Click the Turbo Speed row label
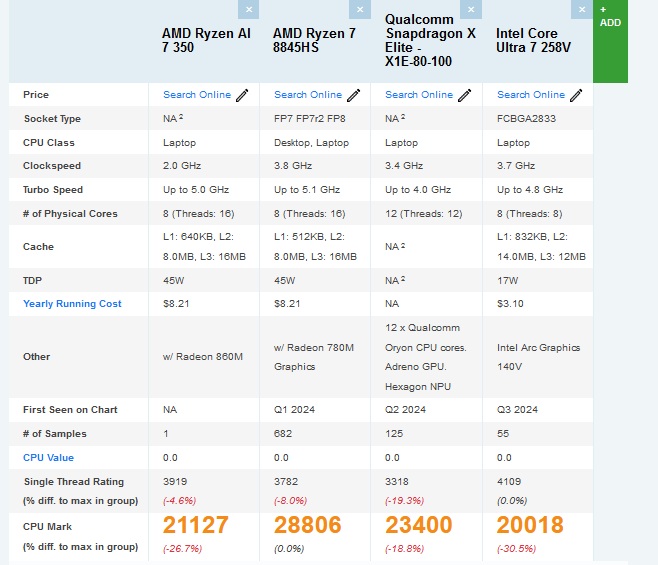The image size is (658, 565). click(x=53, y=190)
